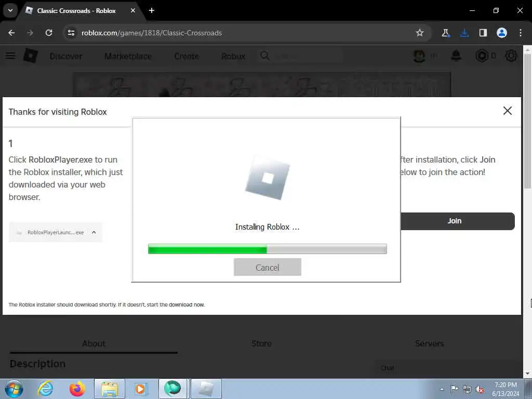Image resolution: width=532 pixels, height=399 pixels.
Task: Open the Discover nav item
Action: (x=66, y=56)
